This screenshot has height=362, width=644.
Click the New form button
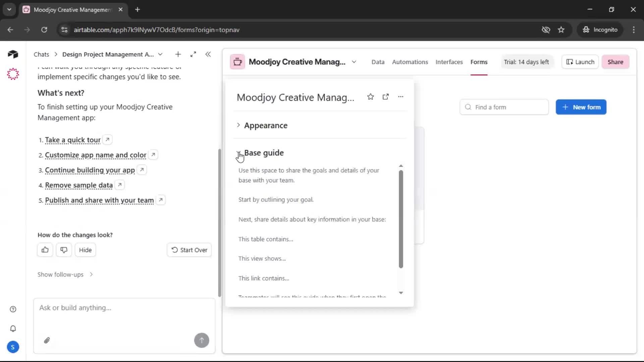pos(581,107)
